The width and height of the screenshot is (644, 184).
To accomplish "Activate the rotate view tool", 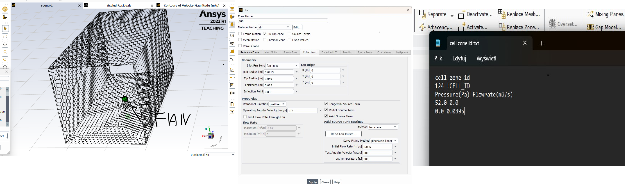I will click(x=5, y=37).
